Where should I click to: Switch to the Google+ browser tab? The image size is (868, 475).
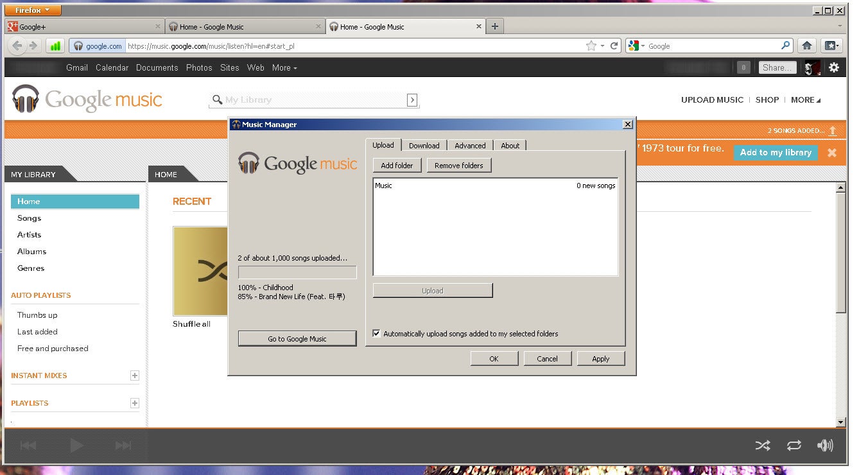pyautogui.click(x=84, y=27)
